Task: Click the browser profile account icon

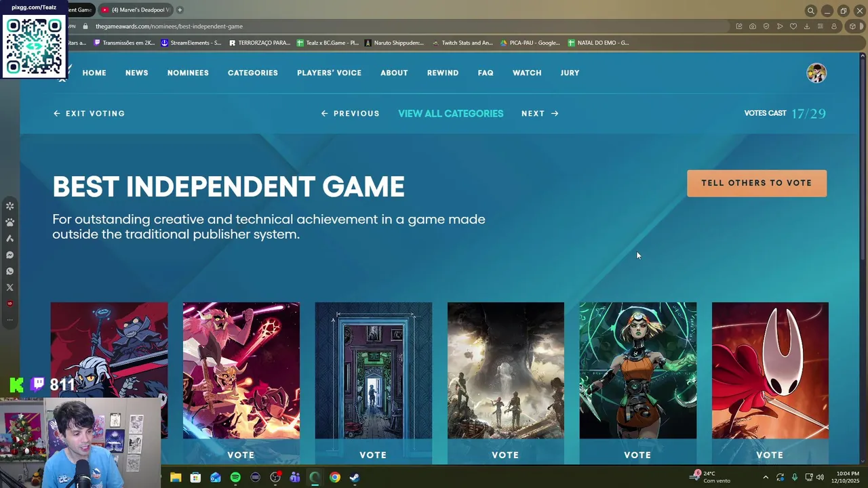Action: point(834,26)
